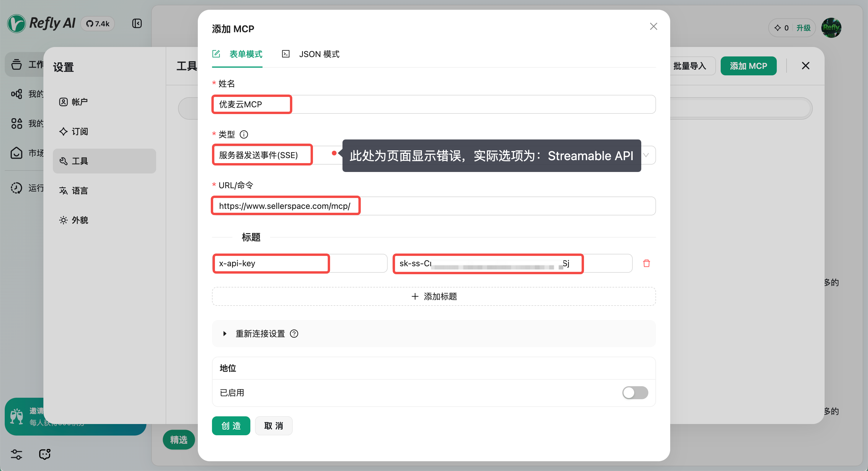Click the 创造 create button
This screenshot has width=868, height=471.
pyautogui.click(x=231, y=426)
